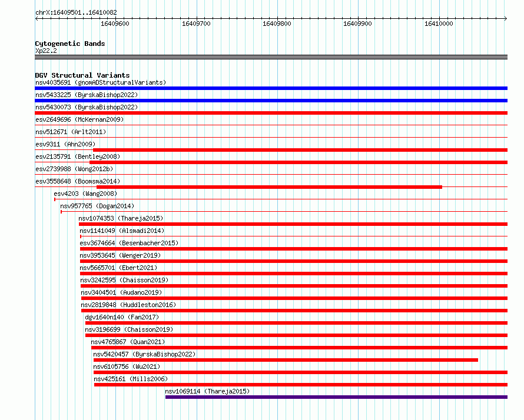Screen dimensions: 524x420
Task: Open the nsv5433225 (ByrskaBishop2022) variant
Action: (x=87, y=95)
